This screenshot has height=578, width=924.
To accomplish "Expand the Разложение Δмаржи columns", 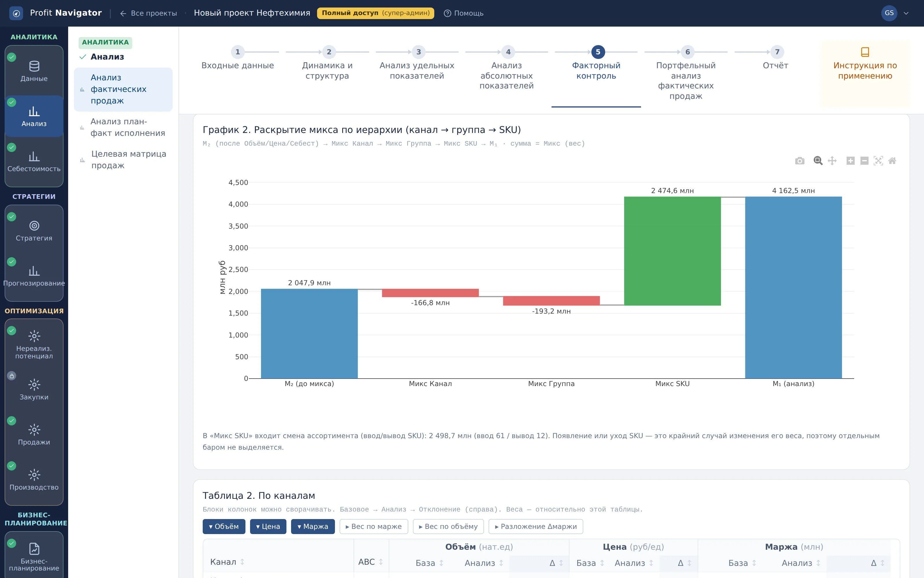I will [536, 526].
